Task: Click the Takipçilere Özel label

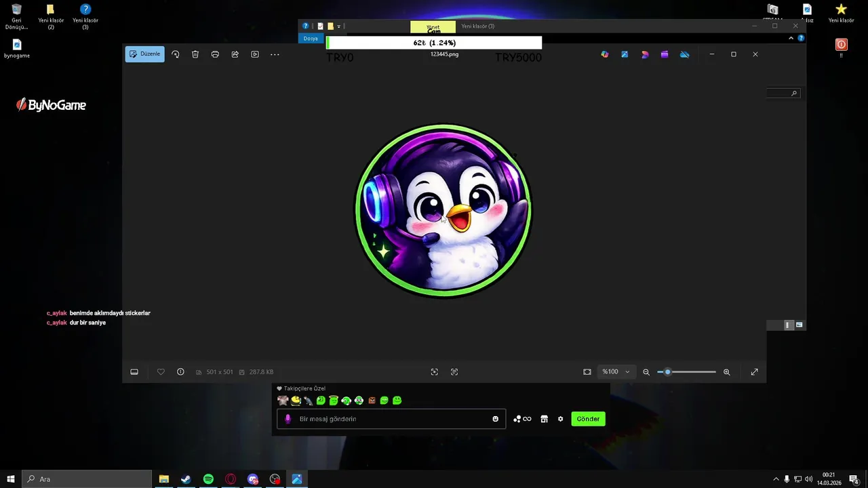Action: [x=304, y=388]
